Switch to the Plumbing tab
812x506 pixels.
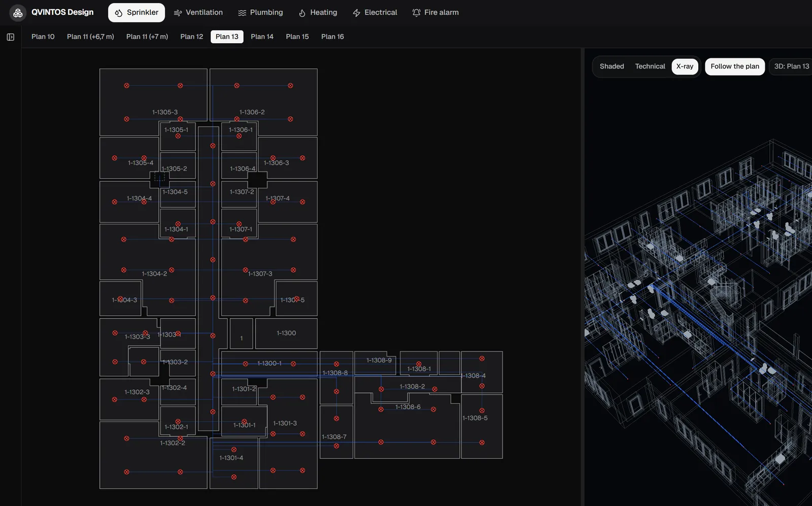(260, 13)
